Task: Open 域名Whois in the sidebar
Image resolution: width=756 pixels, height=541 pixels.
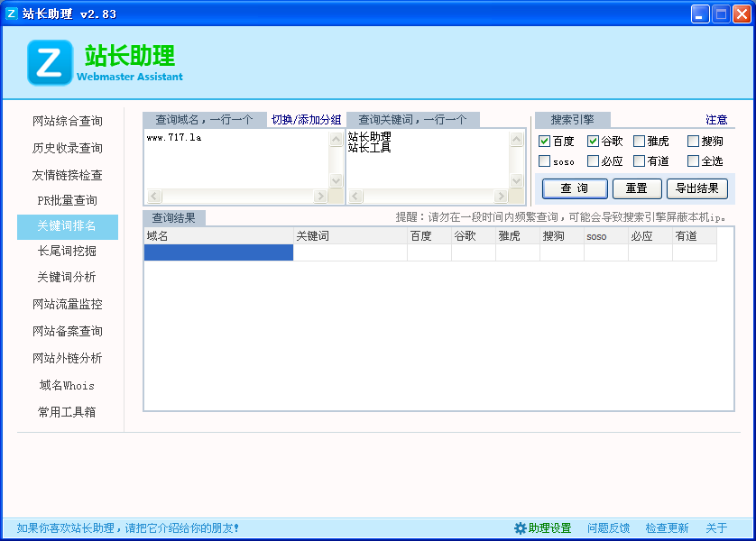Action: 68,385
